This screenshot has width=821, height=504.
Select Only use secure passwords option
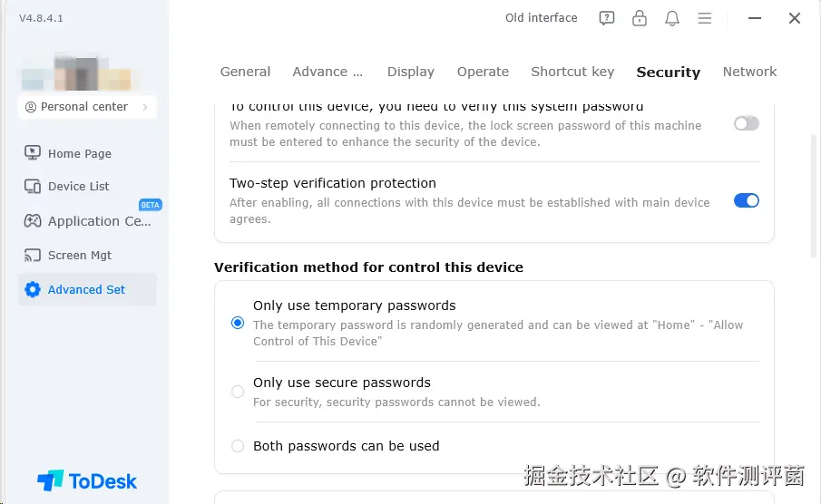click(238, 392)
